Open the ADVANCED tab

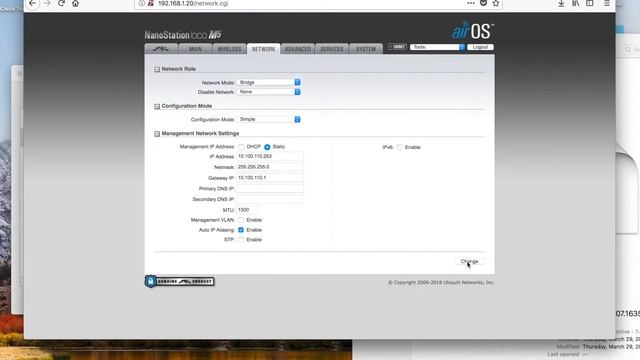pyautogui.click(x=298, y=49)
